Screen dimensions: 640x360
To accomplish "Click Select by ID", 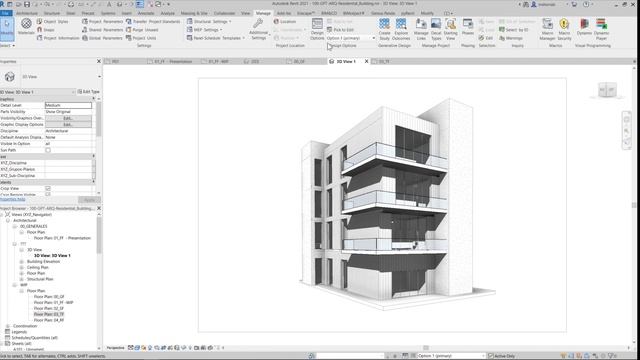I will 513,30.
